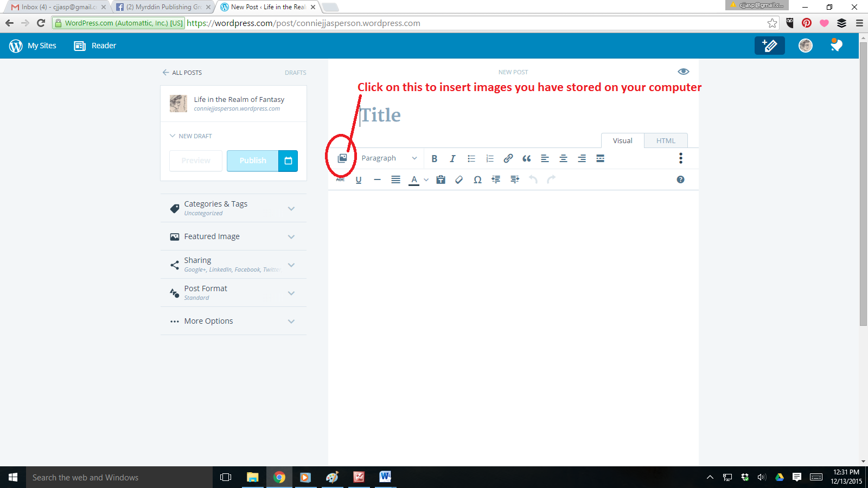Click the paste as text clipboard icon
This screenshot has width=868, height=488.
tap(441, 179)
